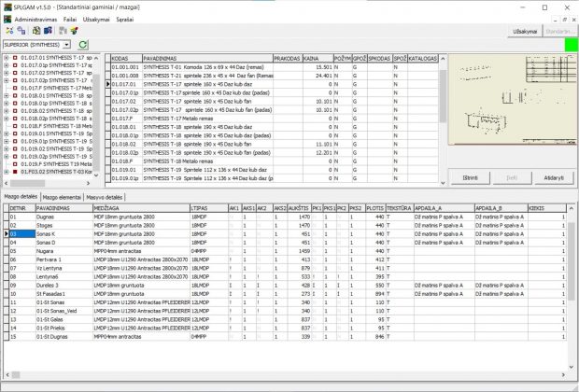579x392 pixels.
Task: Expand tree node 01.017.01 SYNTHESIS T-17
Action: 7,59
